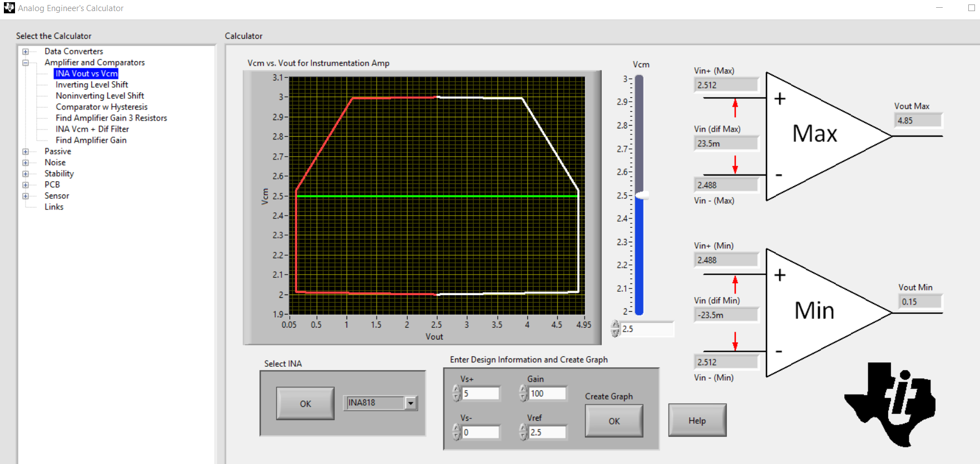The width and height of the screenshot is (980, 464).
Task: Click the Vcm slider track near 2.8
Action: (x=640, y=125)
